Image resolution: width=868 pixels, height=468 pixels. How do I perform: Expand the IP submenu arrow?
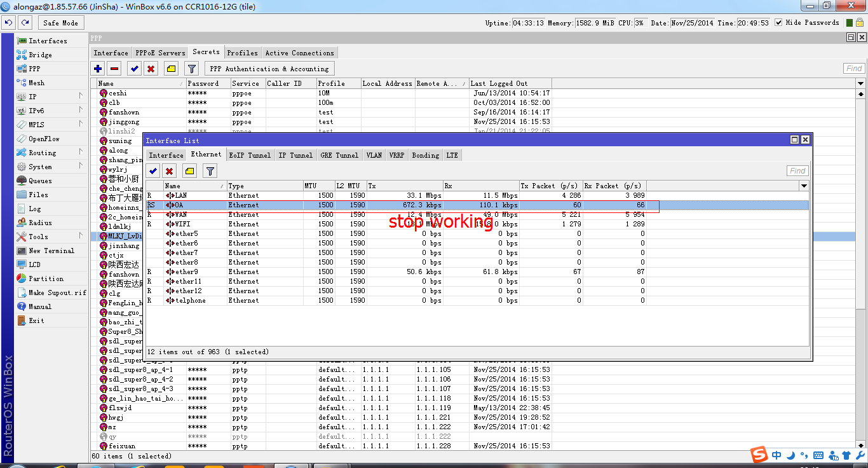pyautogui.click(x=81, y=96)
